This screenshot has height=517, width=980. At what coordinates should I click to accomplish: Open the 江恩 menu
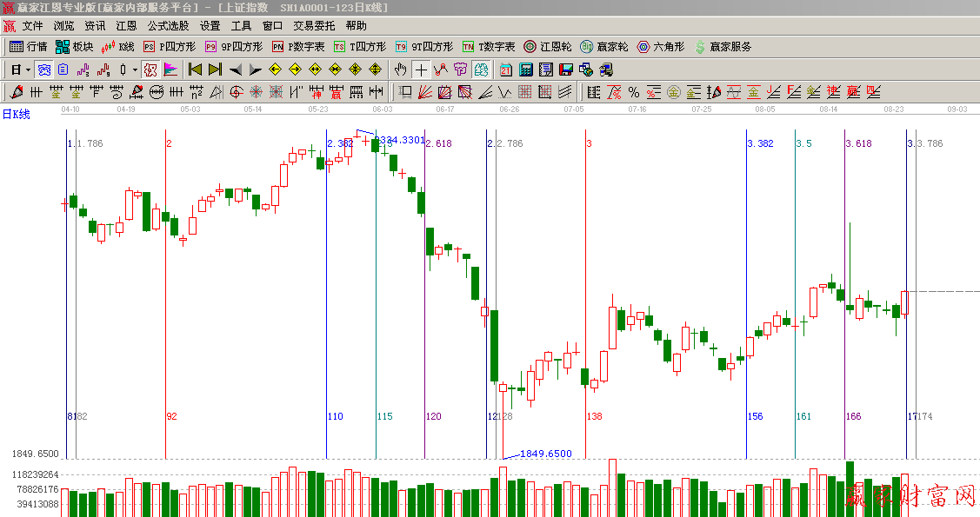click(x=126, y=26)
